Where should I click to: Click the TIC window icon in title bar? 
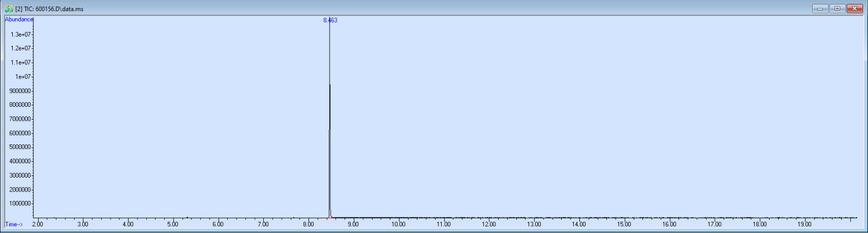(x=9, y=9)
